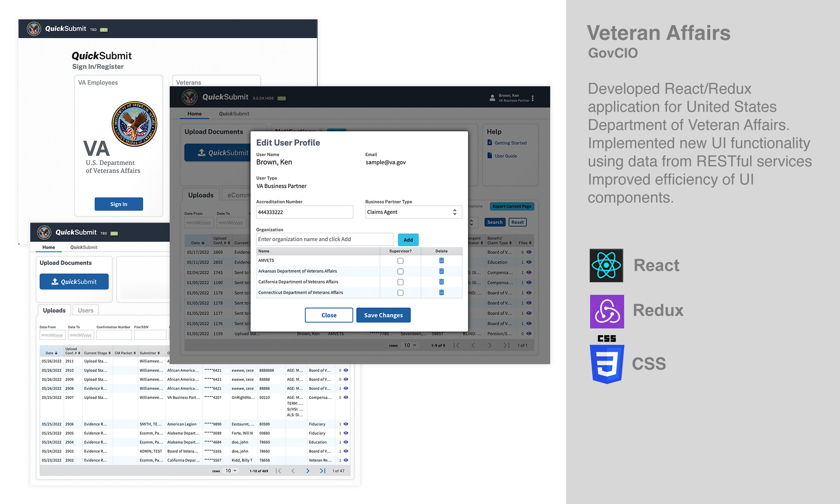The width and height of the screenshot is (840, 504).
Task: Select QuickSubmit tab in the dark dashboard
Action: pos(234,113)
